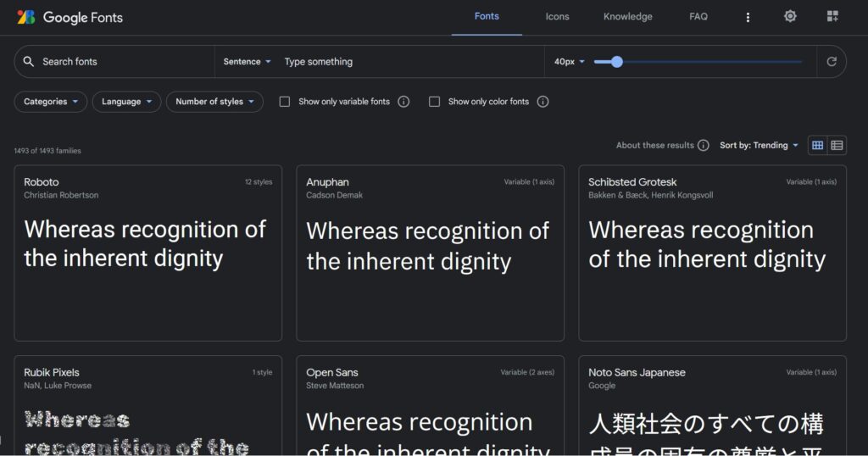
Task: Open the Knowledge tab
Action: pos(628,17)
